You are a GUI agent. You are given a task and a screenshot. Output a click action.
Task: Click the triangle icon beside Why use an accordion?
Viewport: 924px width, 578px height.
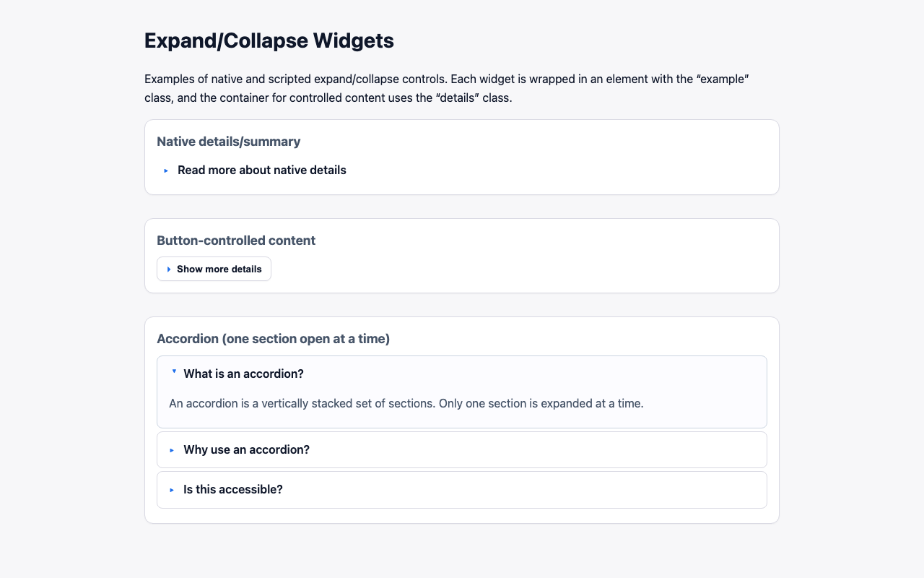coord(171,449)
